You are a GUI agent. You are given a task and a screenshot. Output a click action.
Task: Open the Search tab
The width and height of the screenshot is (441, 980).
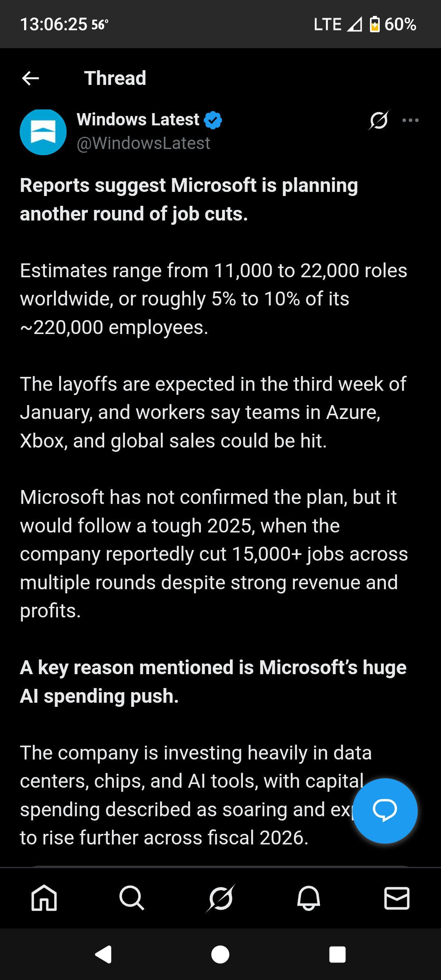tap(131, 898)
